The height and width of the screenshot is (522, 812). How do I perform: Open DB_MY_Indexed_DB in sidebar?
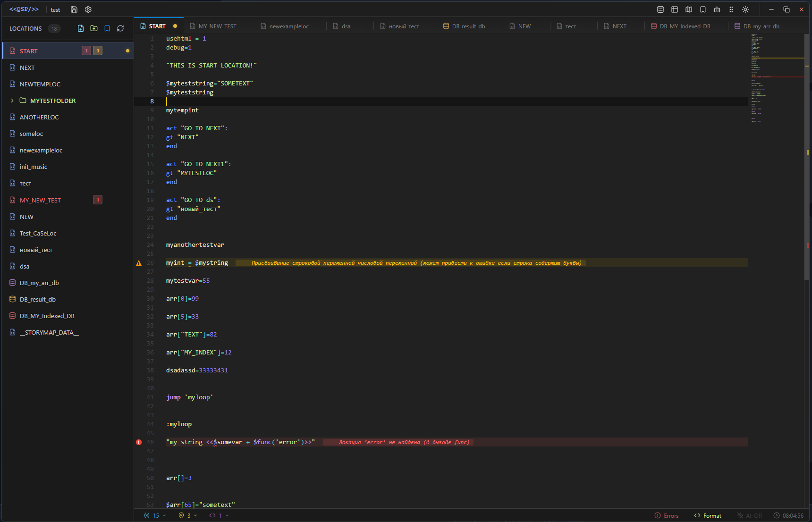68,316
